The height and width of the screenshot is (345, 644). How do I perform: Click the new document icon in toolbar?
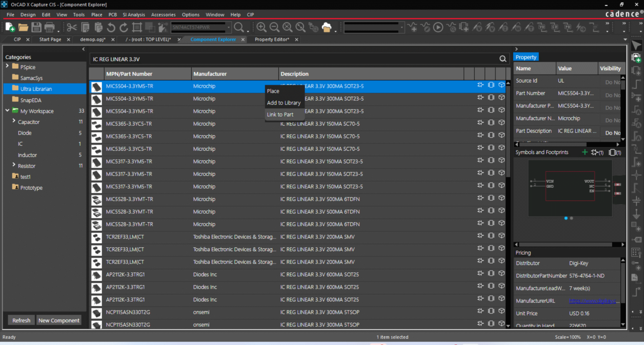point(10,28)
